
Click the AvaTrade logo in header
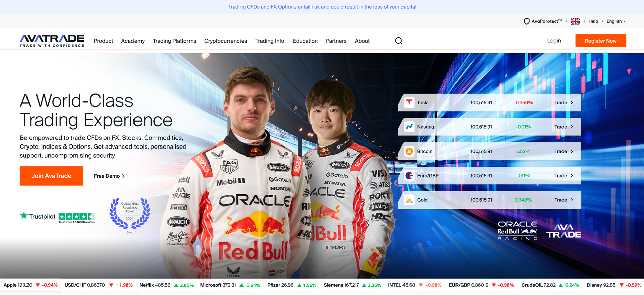[52, 41]
